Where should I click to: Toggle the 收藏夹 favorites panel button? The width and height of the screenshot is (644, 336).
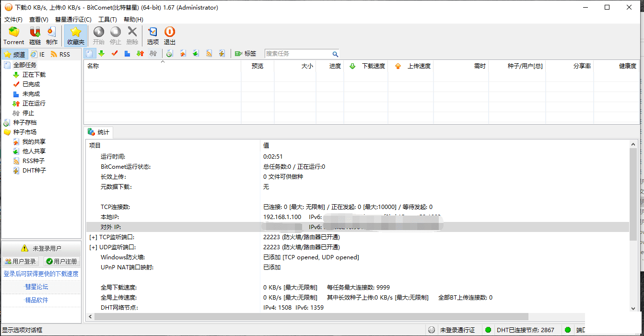(76, 36)
